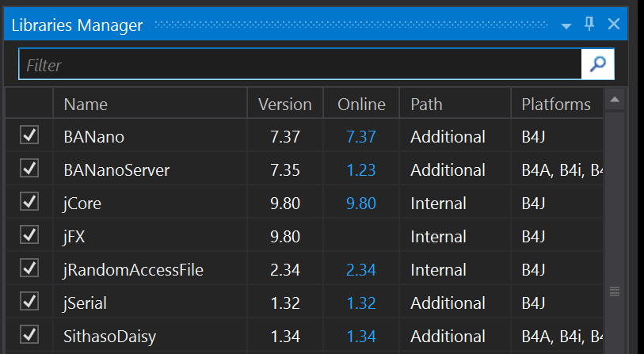Close the Libraries Manager panel
Viewport: 644px width, 354px height.
tap(613, 25)
